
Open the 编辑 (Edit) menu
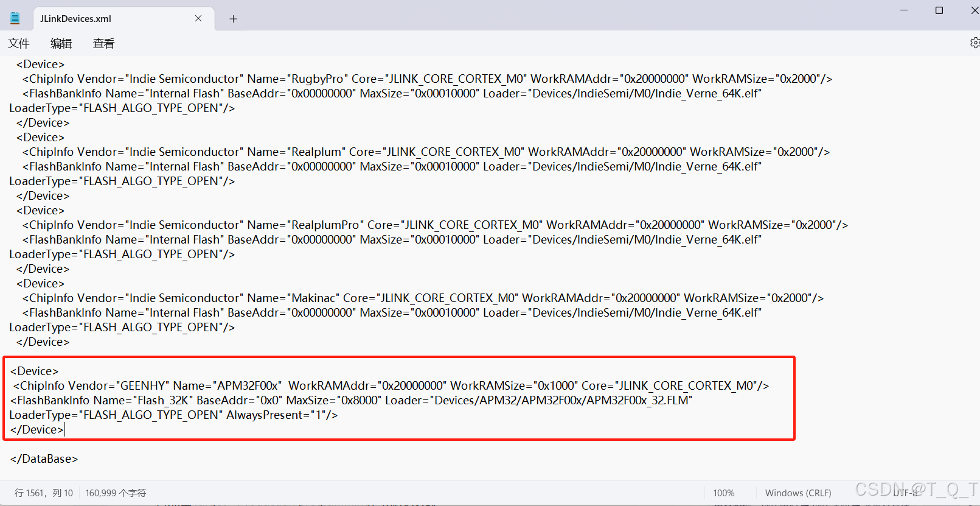[61, 43]
